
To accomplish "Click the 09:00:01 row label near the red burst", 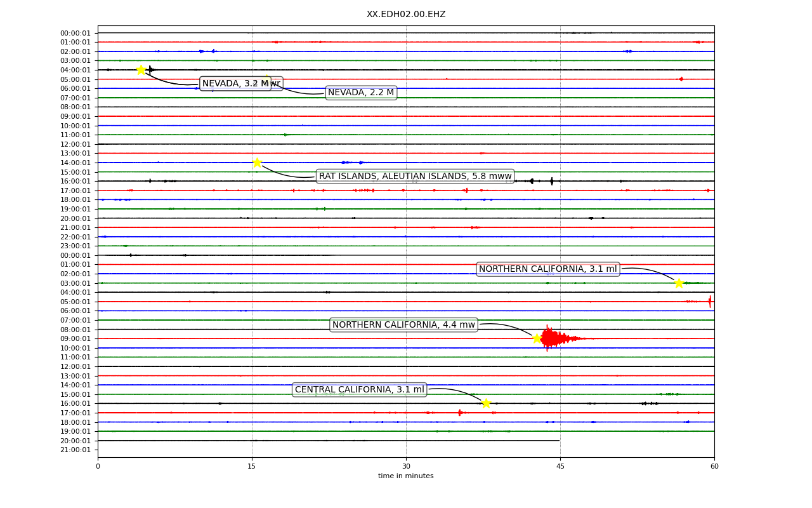I will (x=75, y=338).
